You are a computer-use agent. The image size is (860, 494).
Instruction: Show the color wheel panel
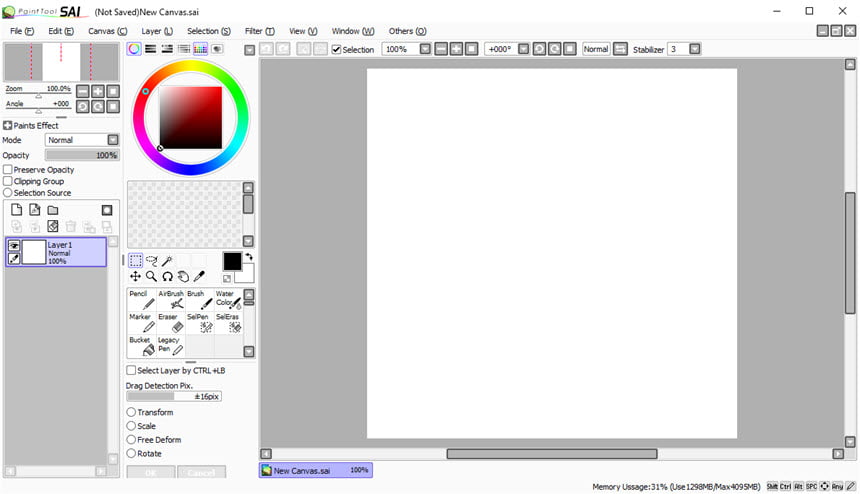(x=134, y=49)
